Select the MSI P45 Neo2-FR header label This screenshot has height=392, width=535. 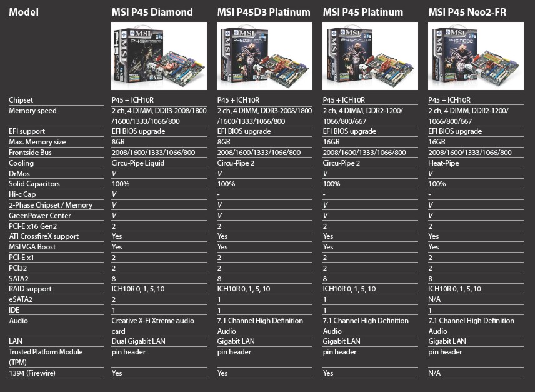click(x=468, y=12)
